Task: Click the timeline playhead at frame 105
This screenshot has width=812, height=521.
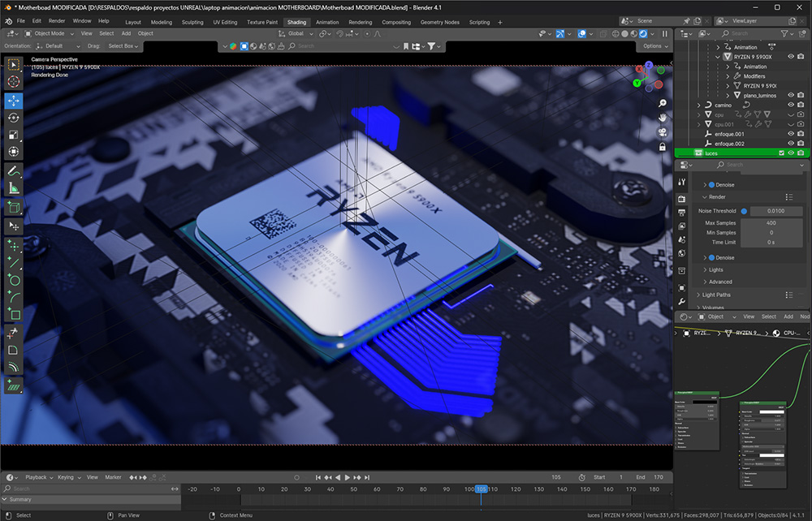Action: pos(481,489)
